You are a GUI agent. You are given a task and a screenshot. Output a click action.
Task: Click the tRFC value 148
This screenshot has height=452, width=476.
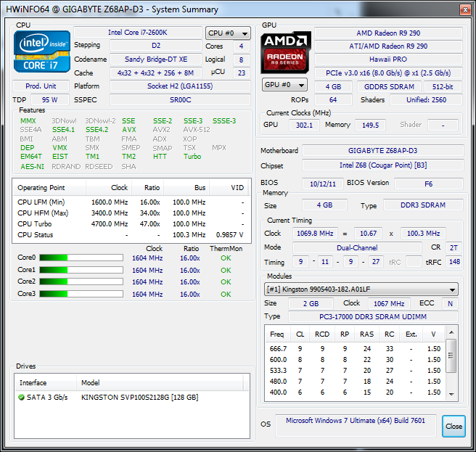click(x=454, y=262)
